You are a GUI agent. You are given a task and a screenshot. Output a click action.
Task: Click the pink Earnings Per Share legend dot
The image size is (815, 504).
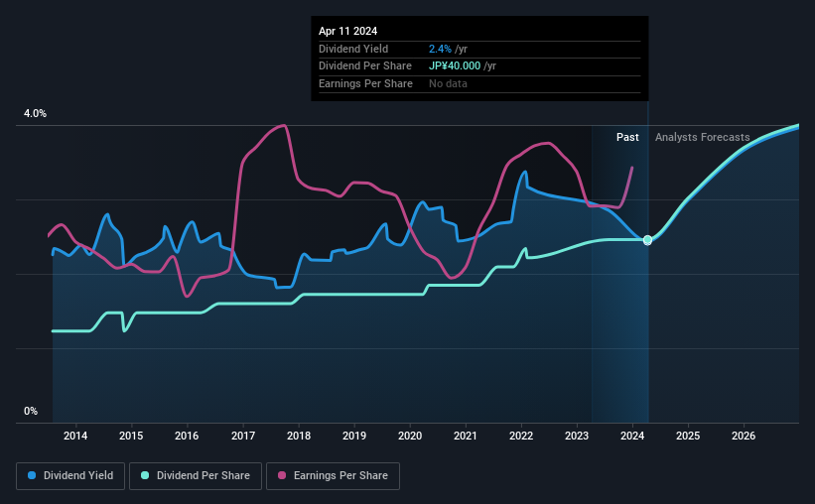(282, 475)
